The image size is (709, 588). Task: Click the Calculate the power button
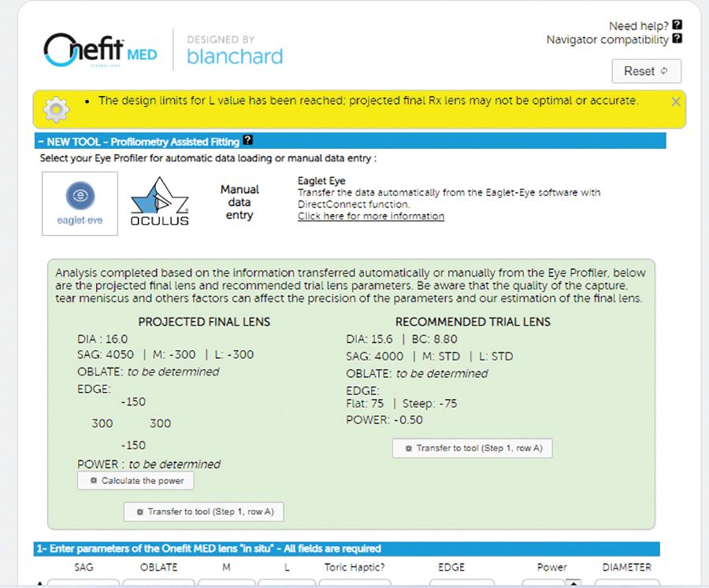click(135, 480)
